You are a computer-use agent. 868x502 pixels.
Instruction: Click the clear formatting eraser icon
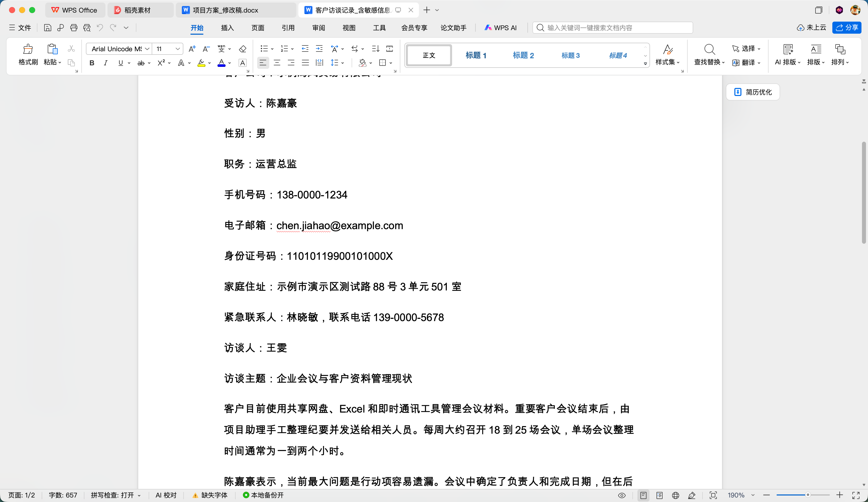tap(242, 49)
